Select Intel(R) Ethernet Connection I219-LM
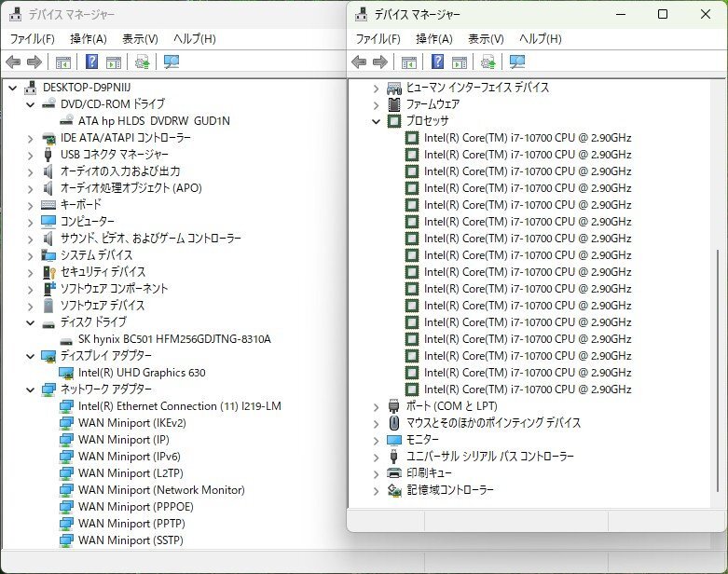The width and height of the screenshot is (728, 574). 180,406
